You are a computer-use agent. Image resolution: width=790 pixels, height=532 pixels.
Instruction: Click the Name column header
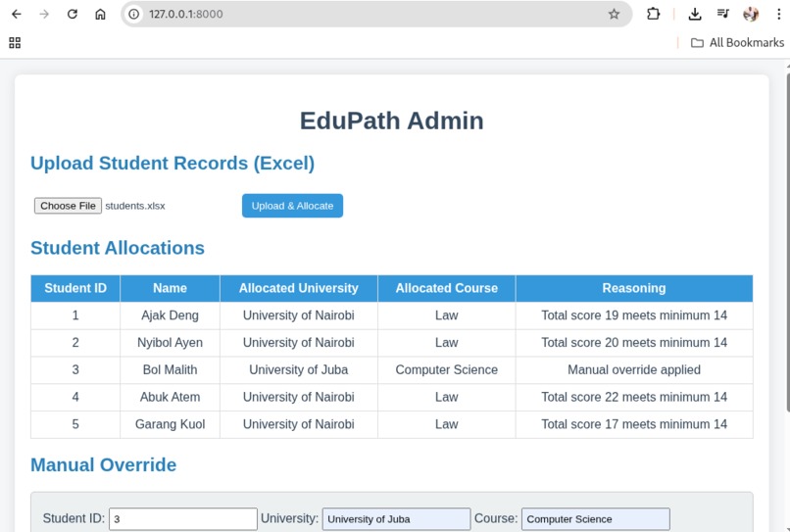coord(170,288)
